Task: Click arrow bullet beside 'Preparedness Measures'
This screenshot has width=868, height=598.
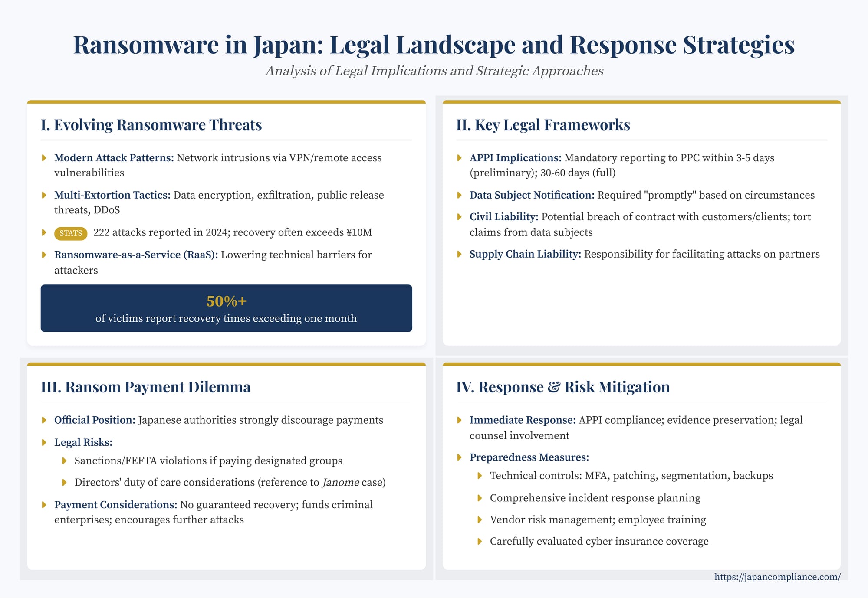Action: click(x=459, y=457)
